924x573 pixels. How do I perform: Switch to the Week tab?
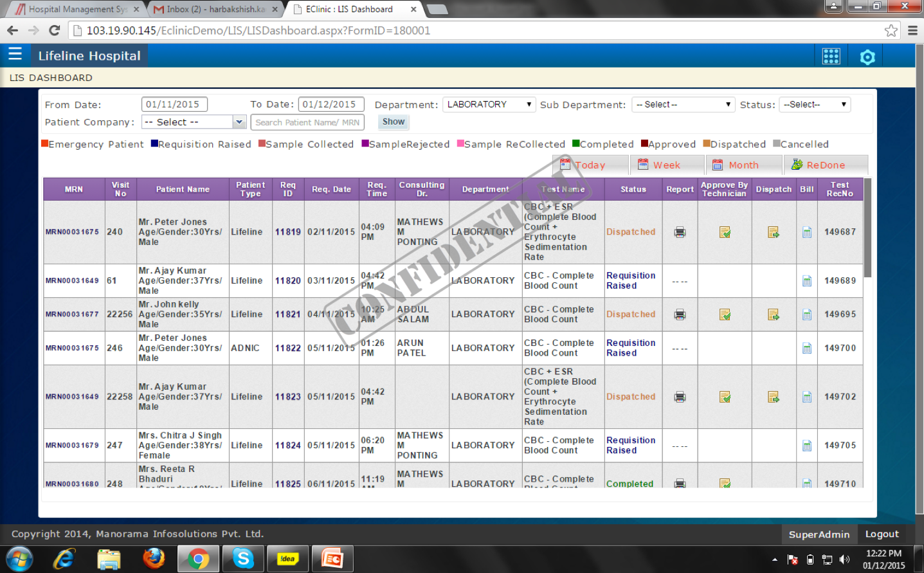point(667,165)
